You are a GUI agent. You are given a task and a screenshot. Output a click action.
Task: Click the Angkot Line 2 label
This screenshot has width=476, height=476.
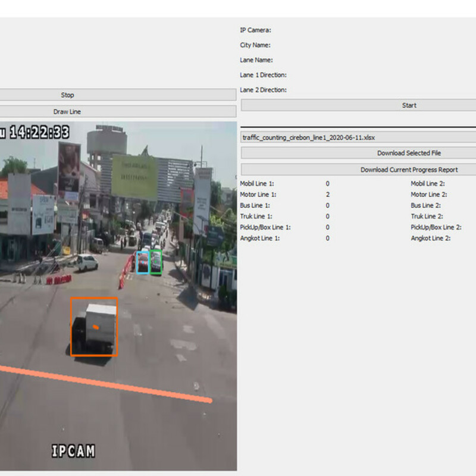click(x=430, y=238)
